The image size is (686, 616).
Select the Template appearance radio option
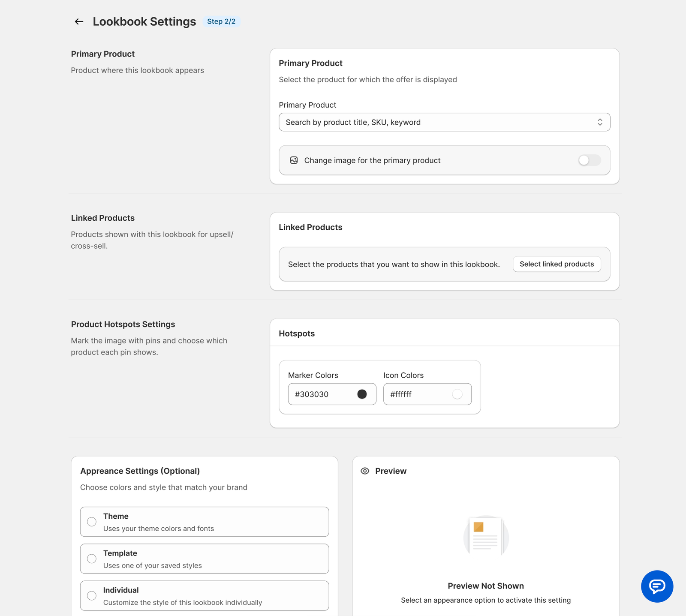point(92,559)
